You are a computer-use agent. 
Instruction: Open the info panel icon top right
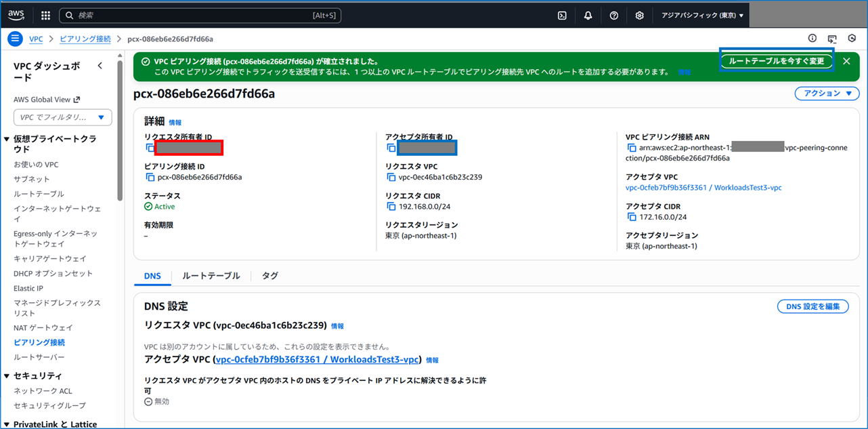tap(812, 39)
